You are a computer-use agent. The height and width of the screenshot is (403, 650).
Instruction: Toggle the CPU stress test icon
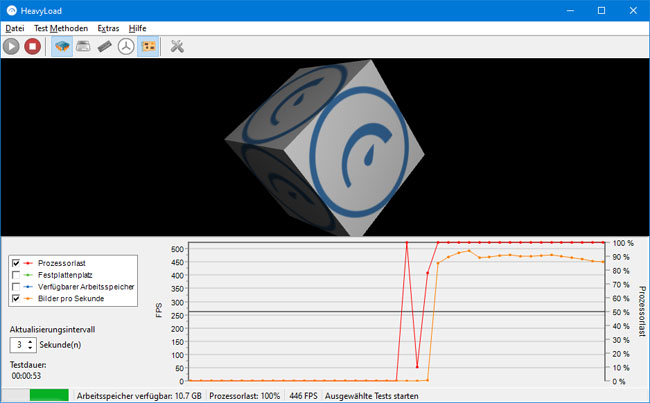pyautogui.click(x=62, y=46)
